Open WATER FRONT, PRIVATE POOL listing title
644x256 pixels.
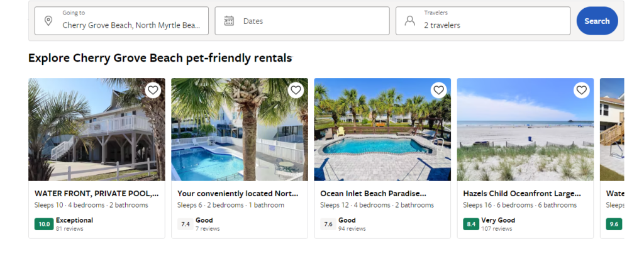[x=96, y=194]
